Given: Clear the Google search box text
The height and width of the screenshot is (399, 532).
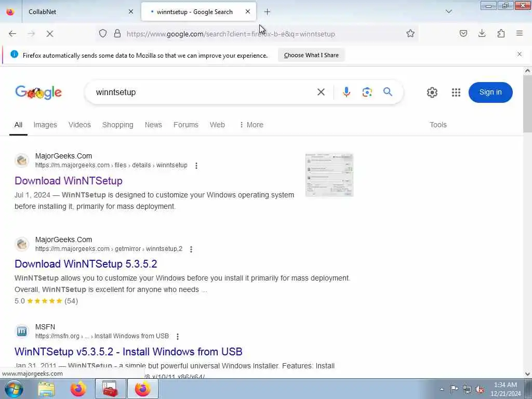Looking at the screenshot, I should (321, 92).
